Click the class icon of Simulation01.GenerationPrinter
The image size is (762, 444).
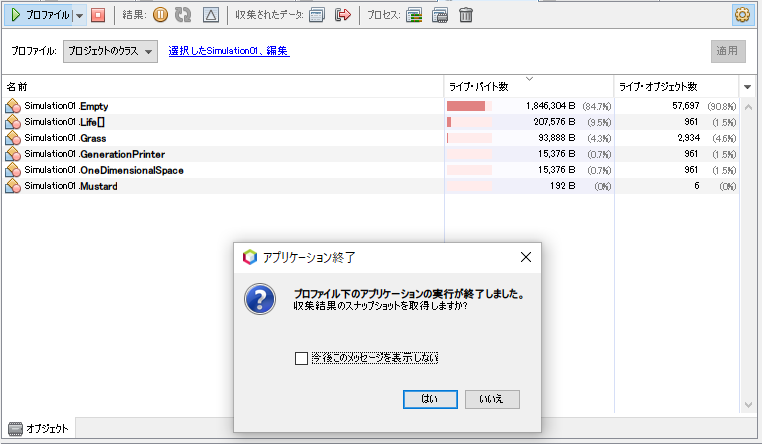pyautogui.click(x=13, y=154)
